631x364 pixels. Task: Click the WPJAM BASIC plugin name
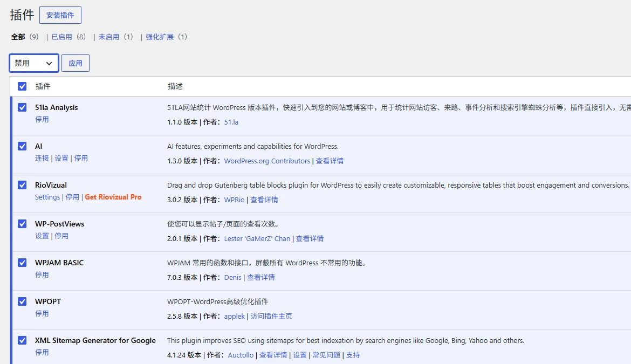pyautogui.click(x=59, y=263)
